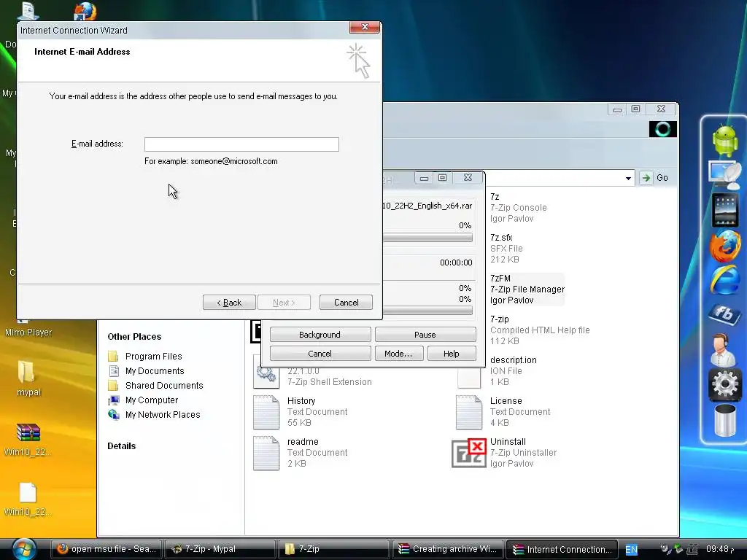747x560 pixels.
Task: Click the Back button in the wizard
Action: click(x=229, y=303)
